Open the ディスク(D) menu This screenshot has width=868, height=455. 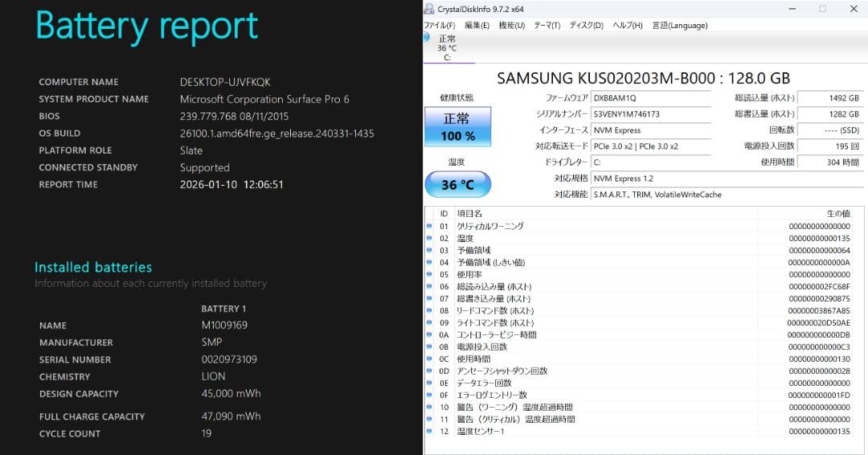click(586, 26)
